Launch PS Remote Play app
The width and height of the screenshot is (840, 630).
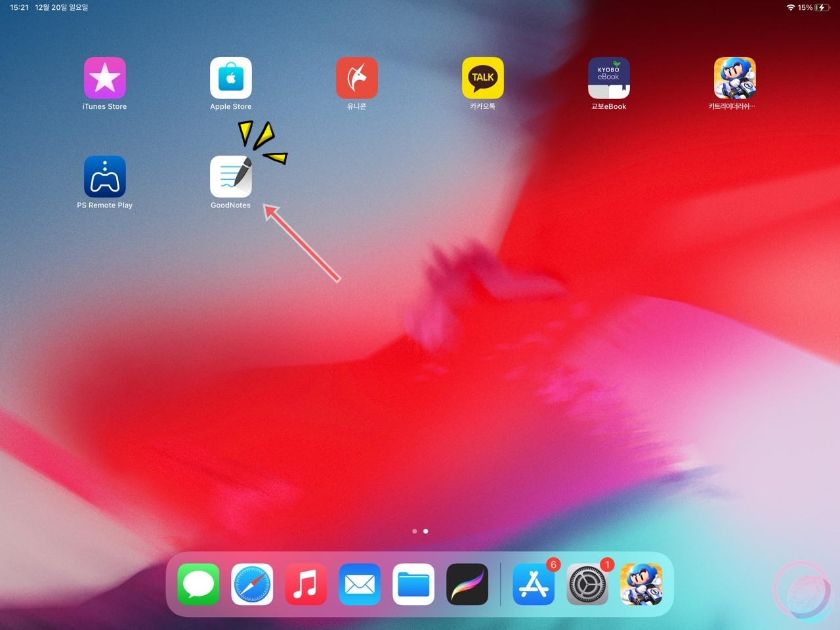click(x=105, y=177)
